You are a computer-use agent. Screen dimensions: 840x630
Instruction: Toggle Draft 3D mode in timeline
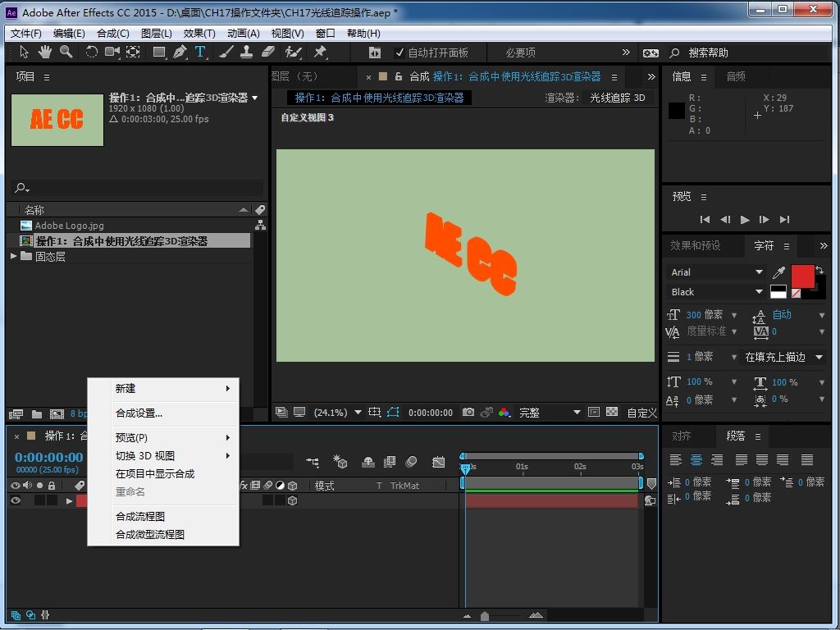340,462
